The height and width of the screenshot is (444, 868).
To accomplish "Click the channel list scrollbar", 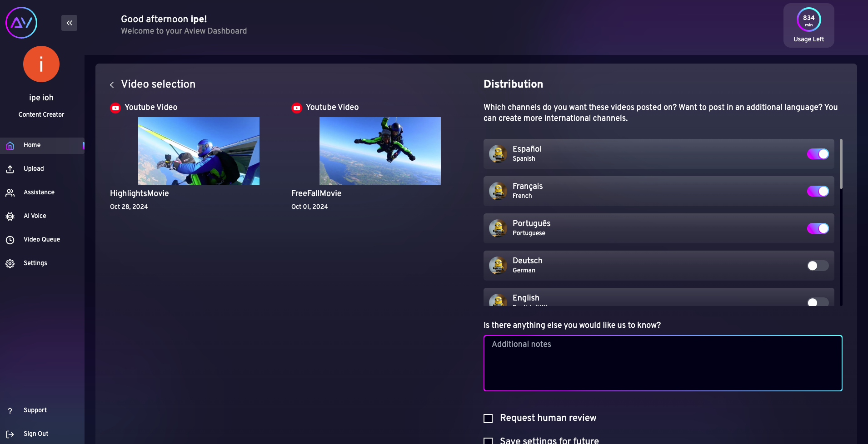I will [x=841, y=164].
